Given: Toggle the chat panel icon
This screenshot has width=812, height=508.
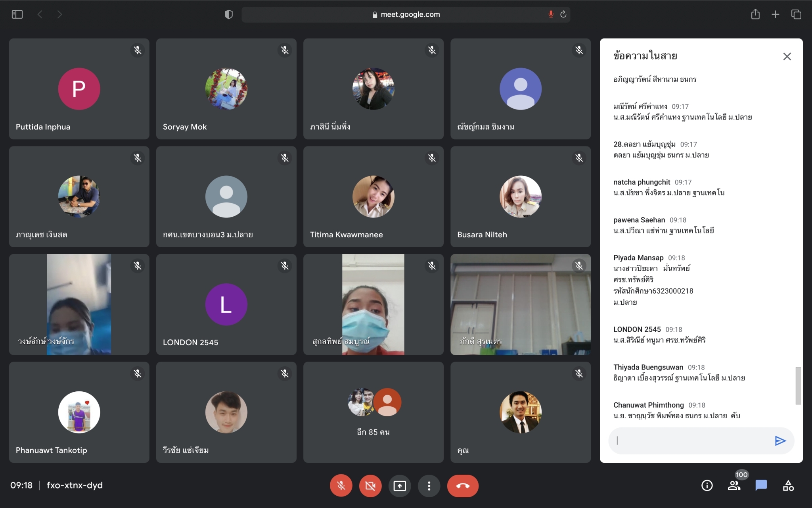Looking at the screenshot, I should 761,485.
